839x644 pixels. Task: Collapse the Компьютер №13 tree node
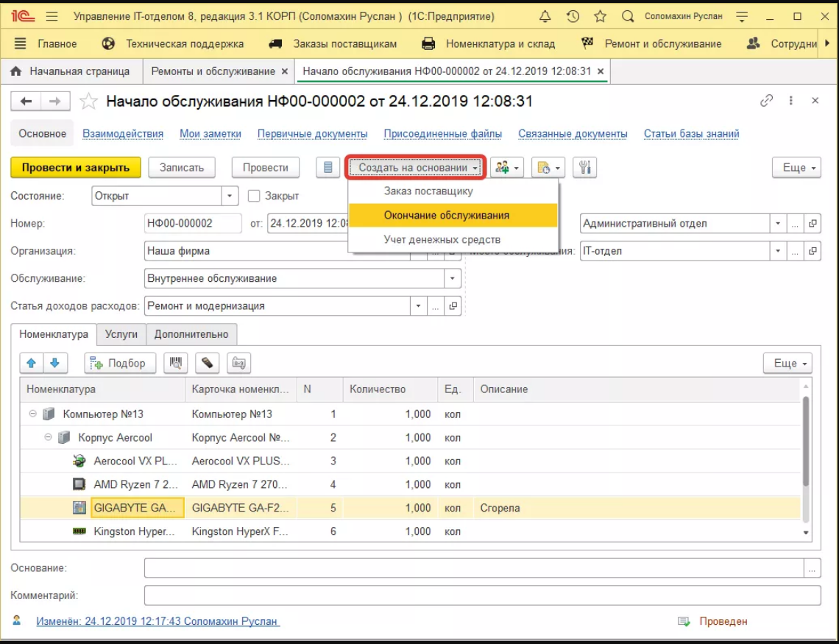pos(33,414)
